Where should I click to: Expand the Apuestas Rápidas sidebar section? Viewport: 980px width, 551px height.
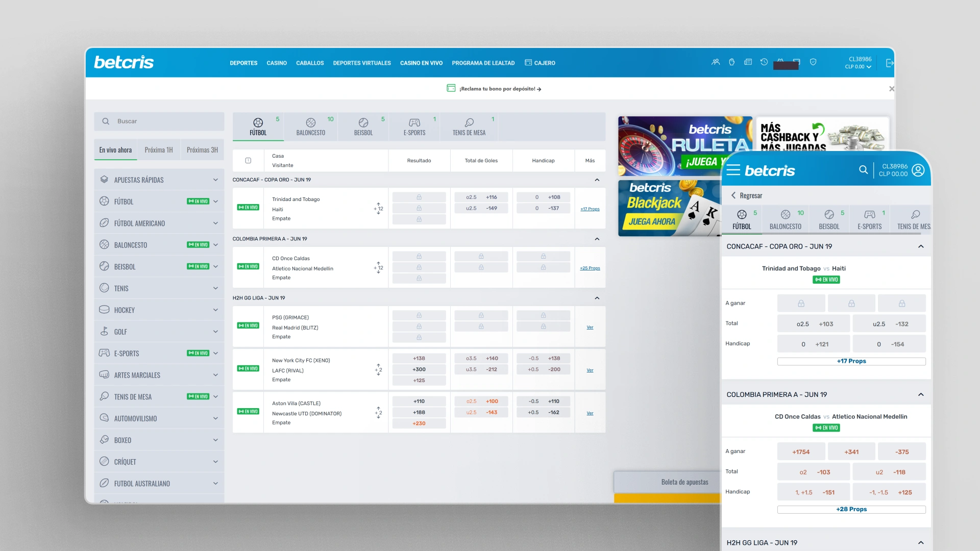215,180
